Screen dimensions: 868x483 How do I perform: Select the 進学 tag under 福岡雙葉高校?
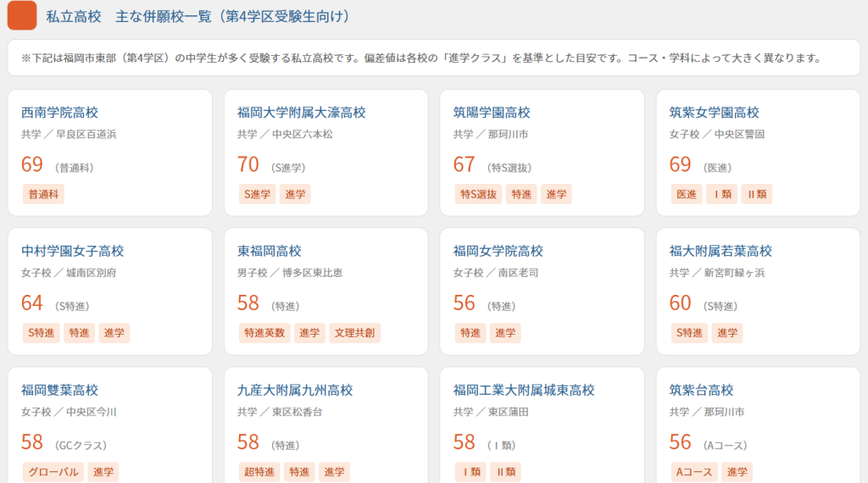pos(103,472)
